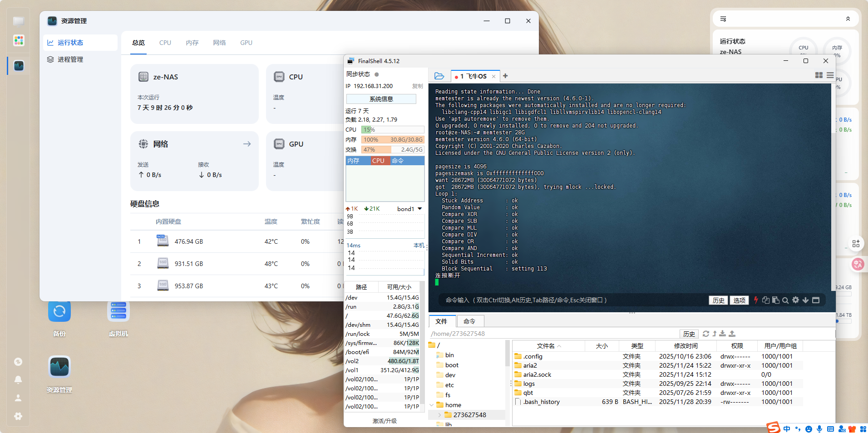This screenshot has height=433, width=868.
Task: Switch to grid layout view icon
Action: [819, 75]
